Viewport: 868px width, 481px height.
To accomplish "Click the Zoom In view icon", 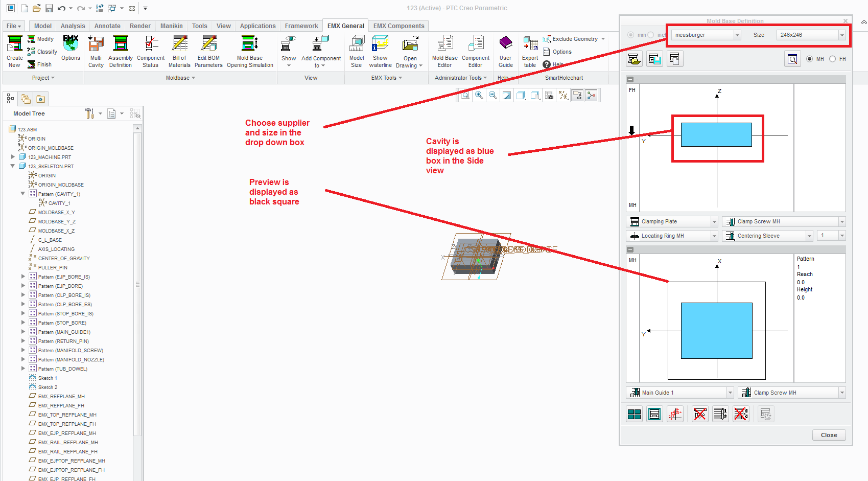I will pyautogui.click(x=479, y=95).
